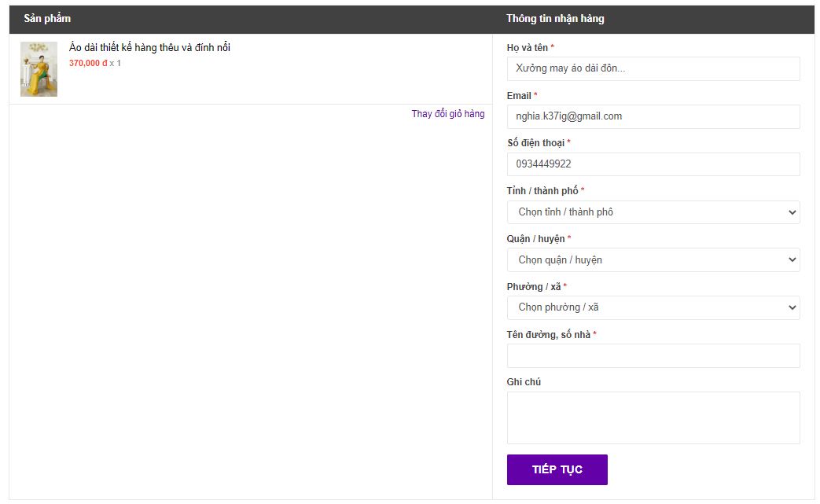Click the 'Thay đổi giỏ hàng' link
This screenshot has height=504, width=820.
(x=448, y=114)
